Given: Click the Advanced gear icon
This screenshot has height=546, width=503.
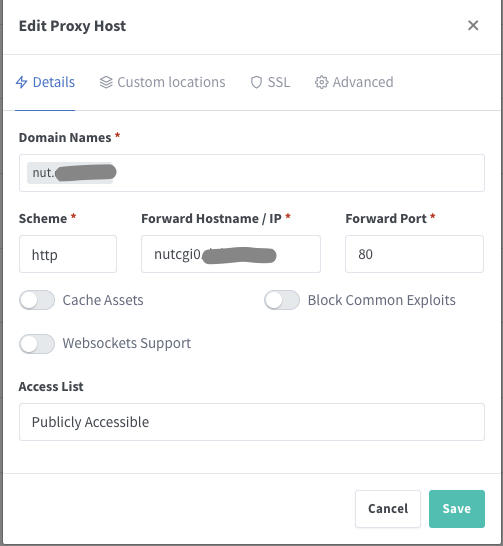Looking at the screenshot, I should point(321,82).
